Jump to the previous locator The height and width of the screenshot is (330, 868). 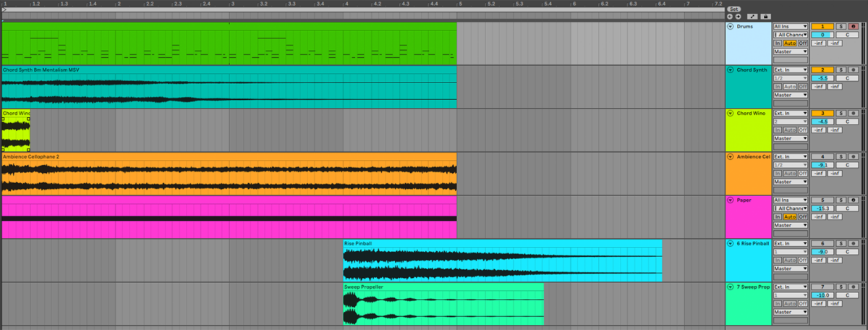(x=730, y=16)
